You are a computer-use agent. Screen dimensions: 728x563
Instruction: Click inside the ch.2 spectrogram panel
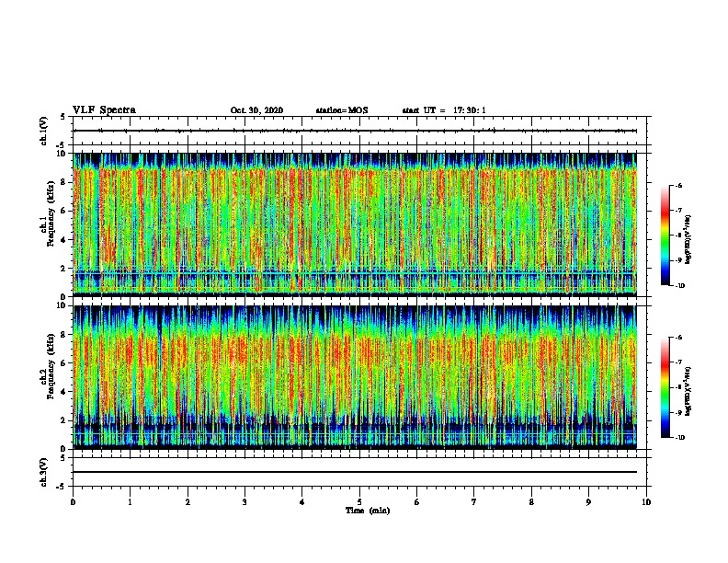[x=355, y=377]
